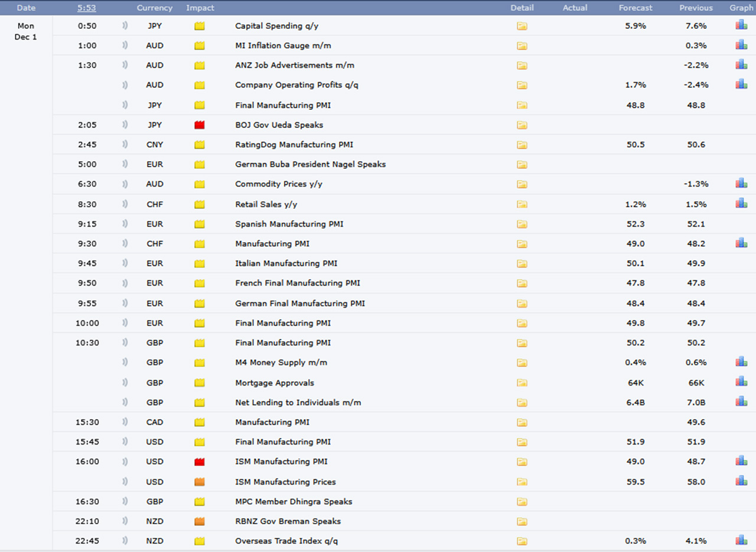Viewport: 756px width, 552px height.
Task: View graph for Swiss Retail Sales y/y
Action: pos(741,204)
